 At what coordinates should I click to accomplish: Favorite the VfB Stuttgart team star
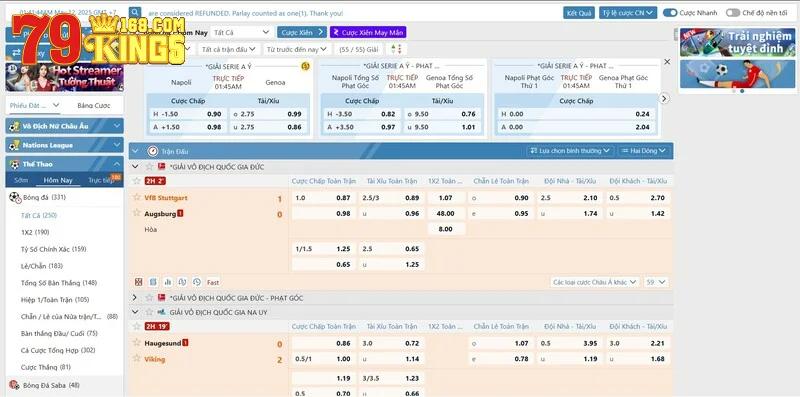pyautogui.click(x=136, y=197)
